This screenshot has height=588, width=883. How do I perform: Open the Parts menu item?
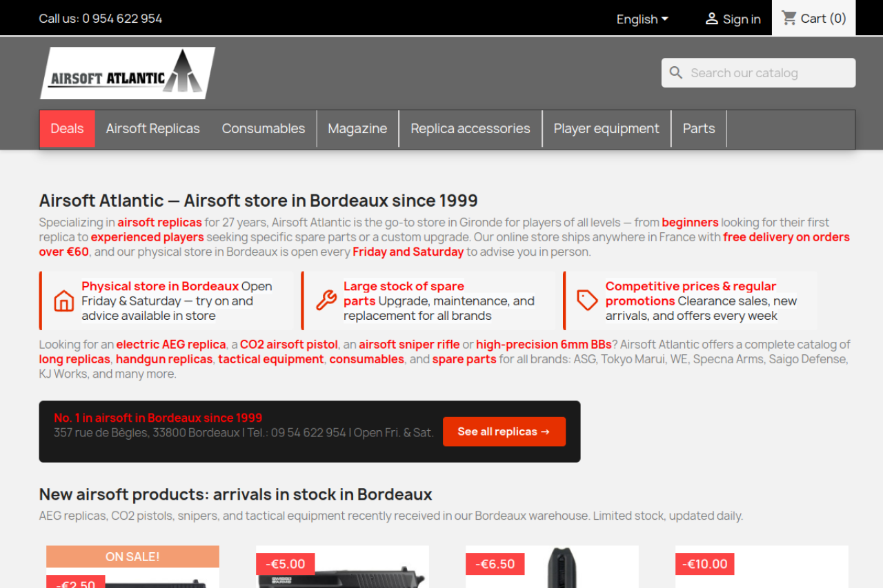coord(699,129)
